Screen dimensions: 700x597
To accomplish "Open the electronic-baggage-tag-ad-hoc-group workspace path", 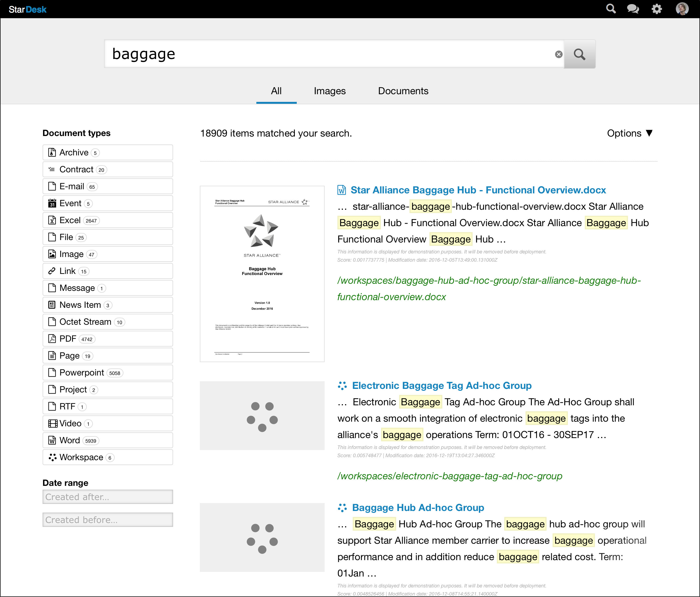I will 450,476.
